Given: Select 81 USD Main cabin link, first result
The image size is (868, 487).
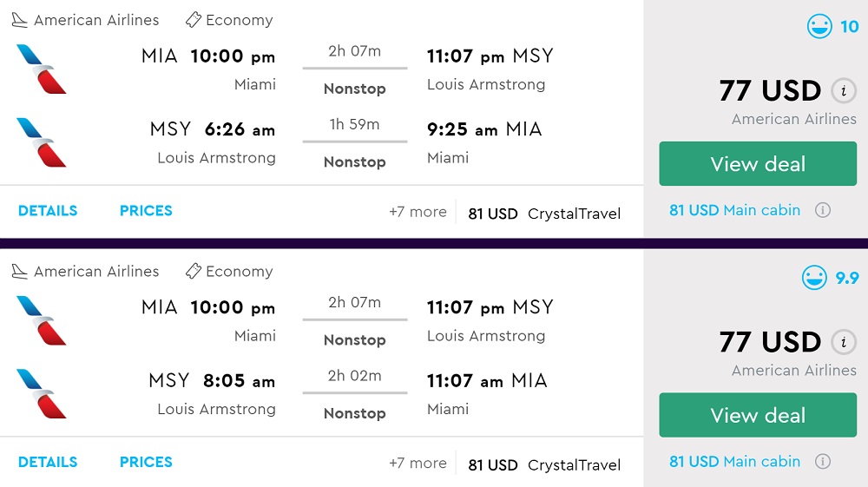Looking at the screenshot, I should (734, 210).
